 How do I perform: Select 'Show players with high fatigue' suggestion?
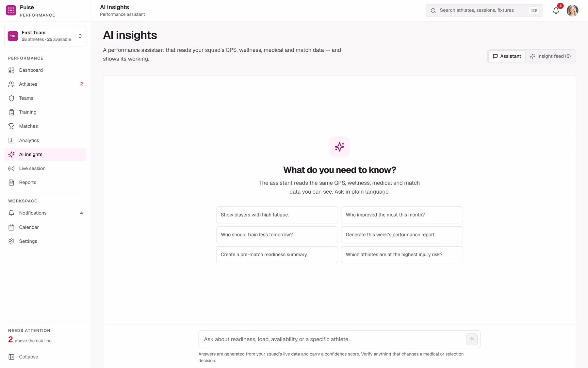(277, 215)
